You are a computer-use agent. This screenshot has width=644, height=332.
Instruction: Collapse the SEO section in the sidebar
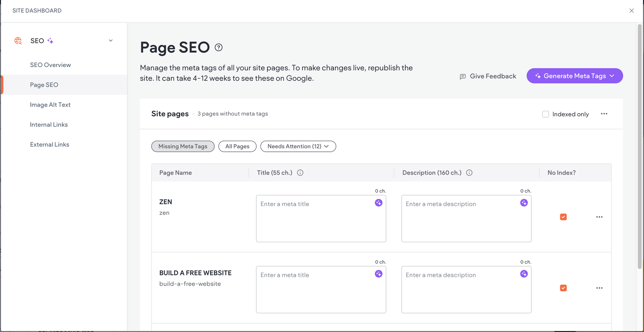pos(111,40)
